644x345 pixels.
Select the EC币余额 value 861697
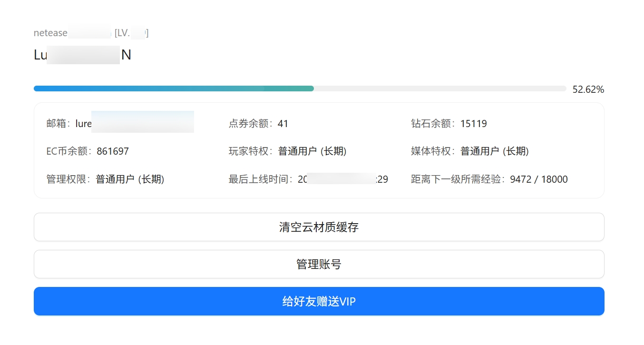pos(113,151)
